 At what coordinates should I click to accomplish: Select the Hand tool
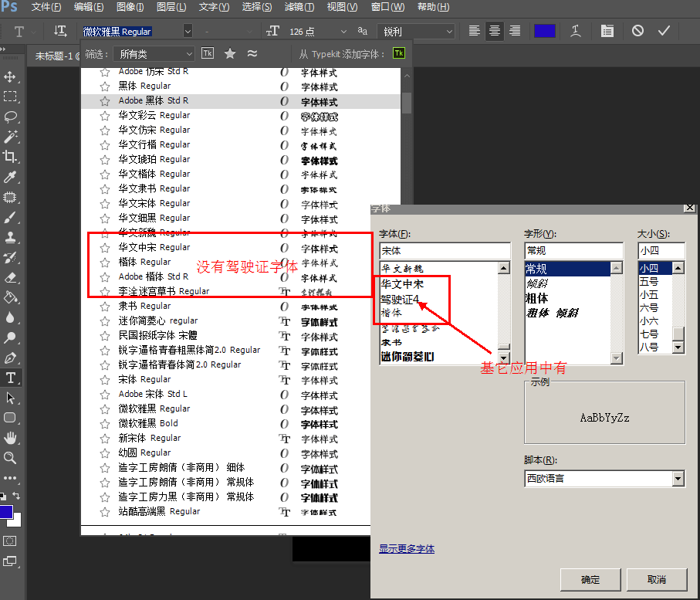click(11, 438)
